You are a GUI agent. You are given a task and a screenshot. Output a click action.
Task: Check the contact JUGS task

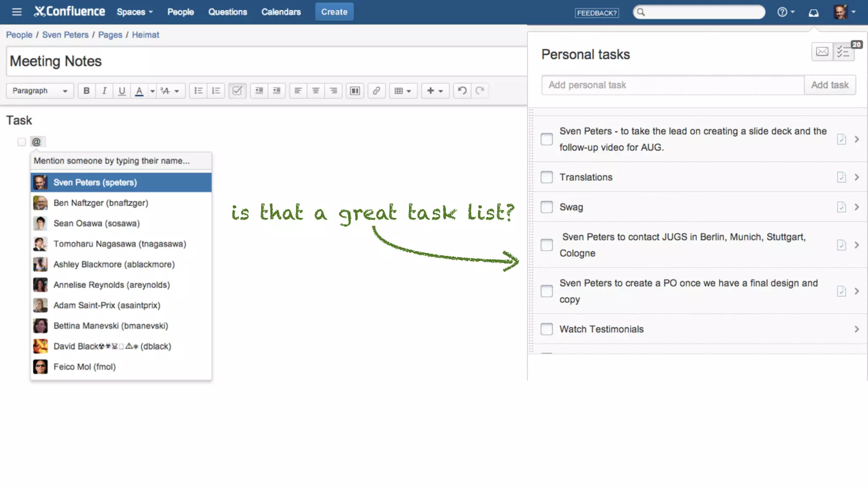point(547,245)
